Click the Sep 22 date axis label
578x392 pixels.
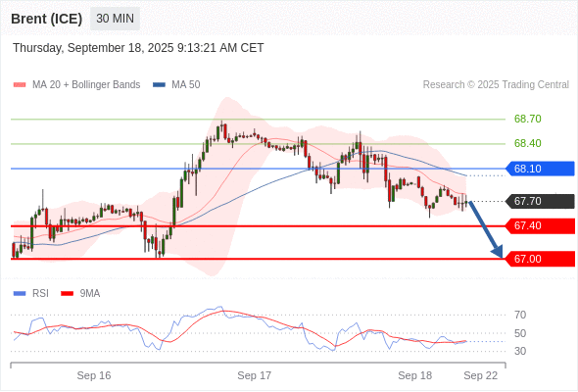pyautogui.click(x=481, y=375)
